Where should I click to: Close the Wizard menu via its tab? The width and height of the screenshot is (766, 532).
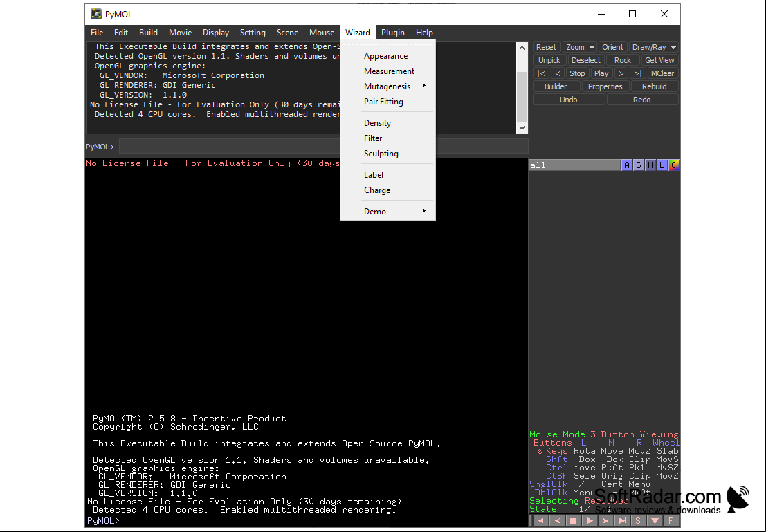(358, 33)
